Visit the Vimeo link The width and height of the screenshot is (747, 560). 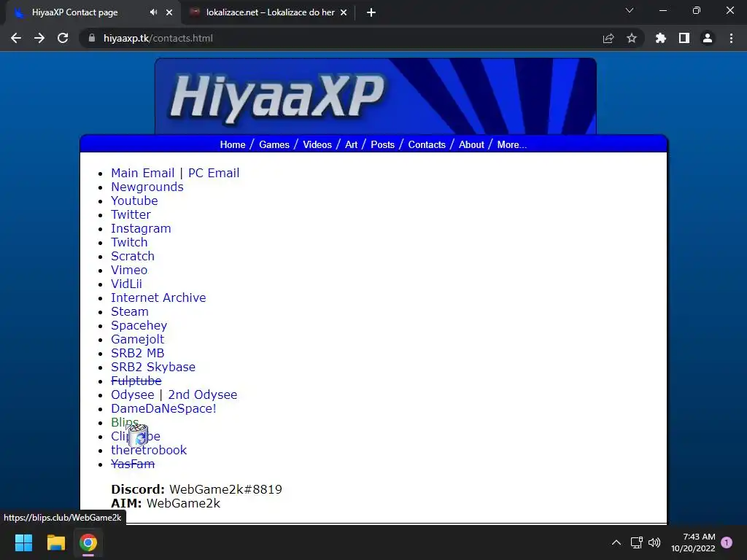pos(129,270)
